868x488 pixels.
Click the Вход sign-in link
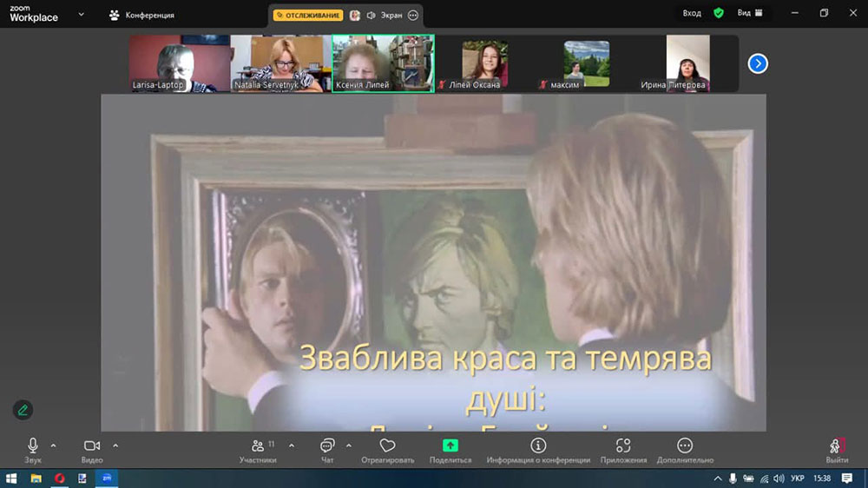692,13
